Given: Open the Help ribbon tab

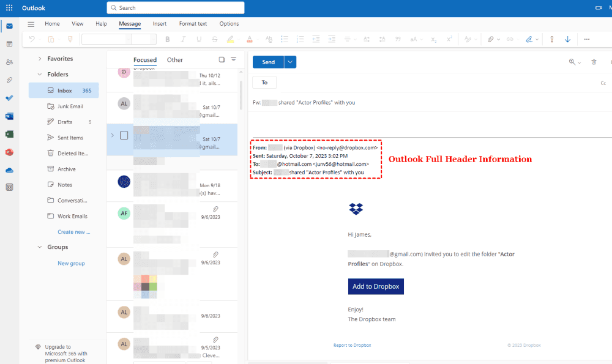Looking at the screenshot, I should pos(101,24).
